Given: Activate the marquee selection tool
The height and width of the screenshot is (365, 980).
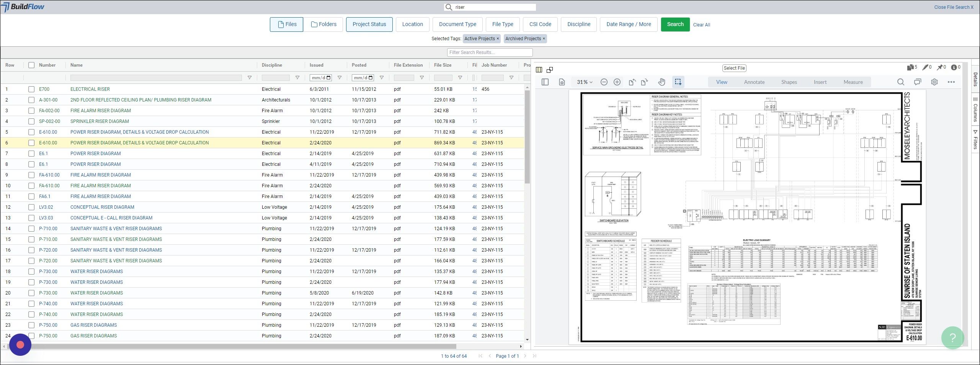Looking at the screenshot, I should pos(678,82).
